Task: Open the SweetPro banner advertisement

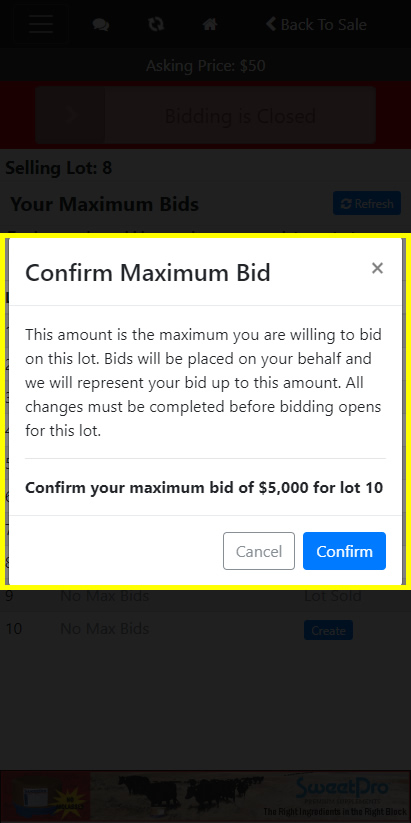Action: point(205,793)
